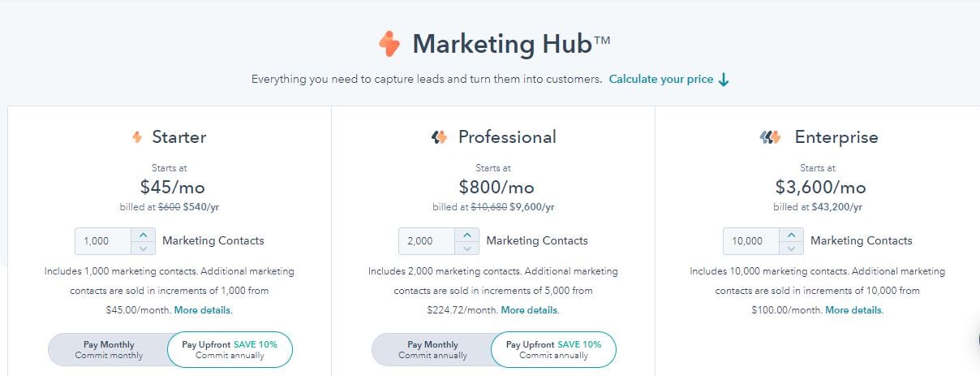Select Pay Monthly option under Starter plan
The image size is (980, 376).
109,350
